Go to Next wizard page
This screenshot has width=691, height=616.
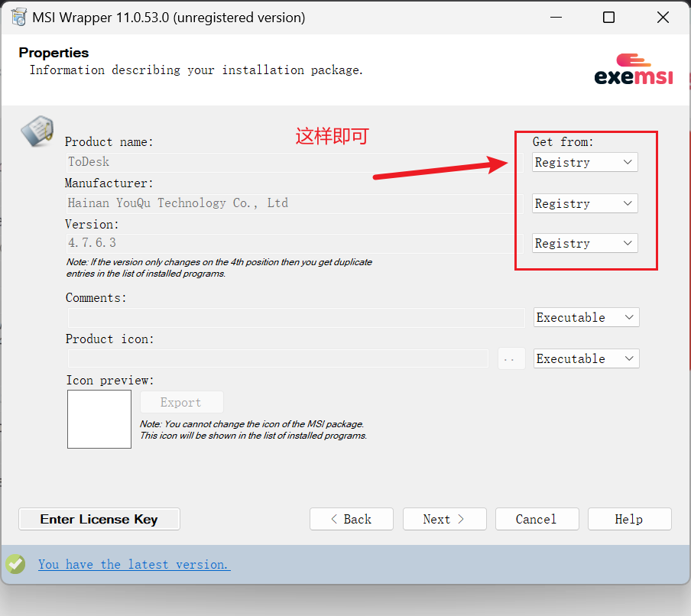[x=444, y=519]
